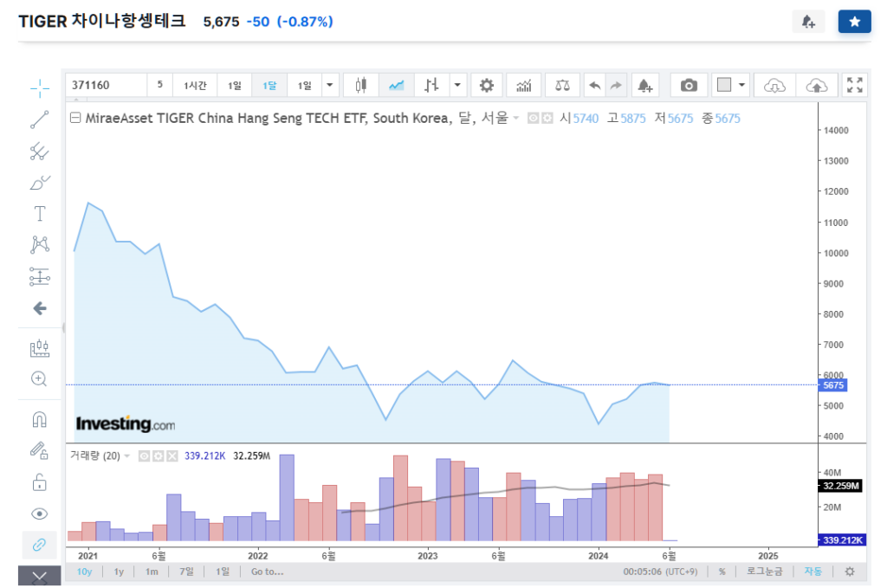Open chart settings gear in toolbar

pos(487,86)
